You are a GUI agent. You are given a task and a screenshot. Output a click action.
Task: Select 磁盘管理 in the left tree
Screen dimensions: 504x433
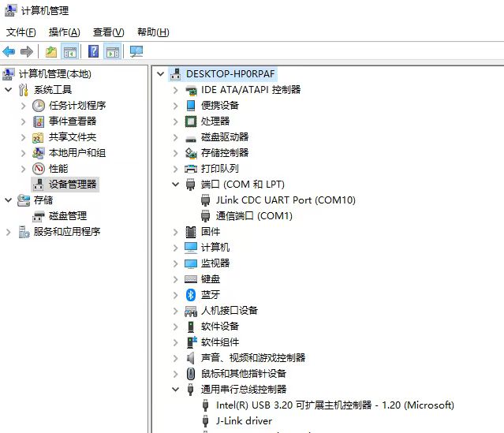tap(68, 215)
